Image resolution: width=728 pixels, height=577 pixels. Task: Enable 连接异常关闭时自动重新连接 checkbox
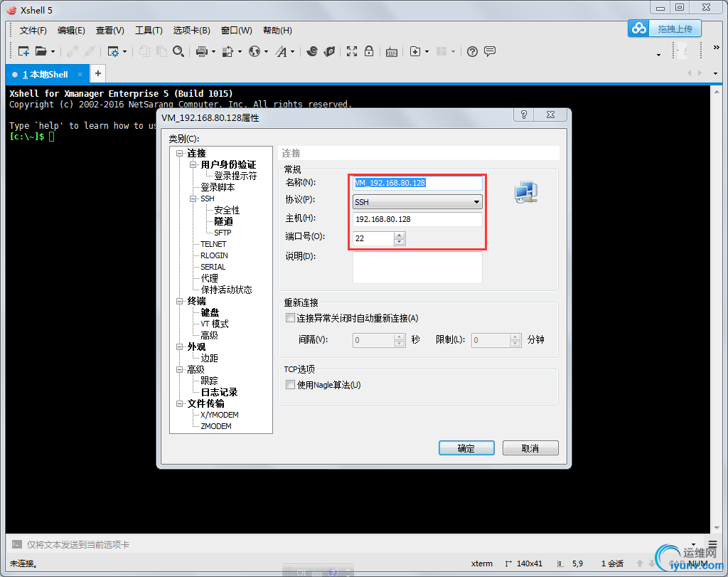[290, 318]
